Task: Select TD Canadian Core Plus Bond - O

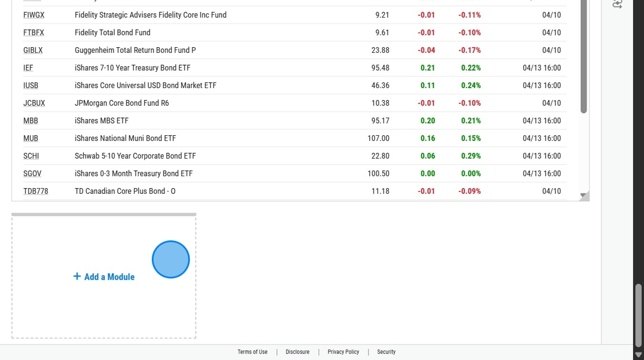Action: 125,192
